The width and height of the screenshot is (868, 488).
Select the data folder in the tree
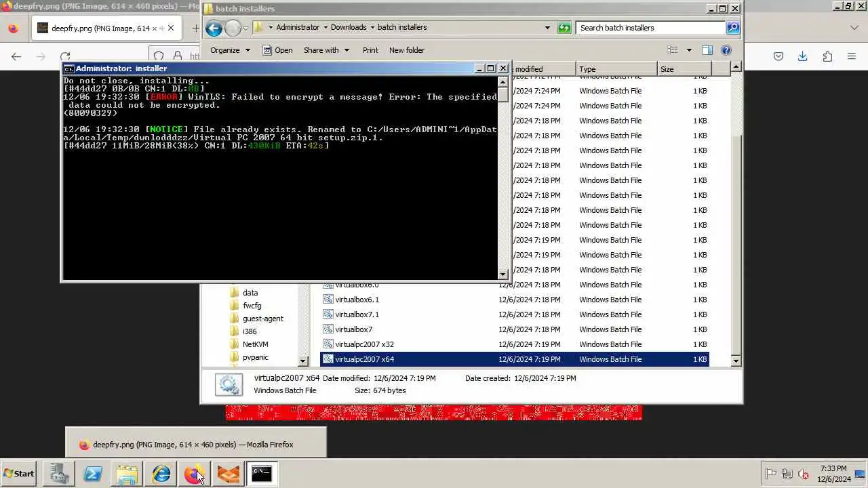click(x=250, y=293)
